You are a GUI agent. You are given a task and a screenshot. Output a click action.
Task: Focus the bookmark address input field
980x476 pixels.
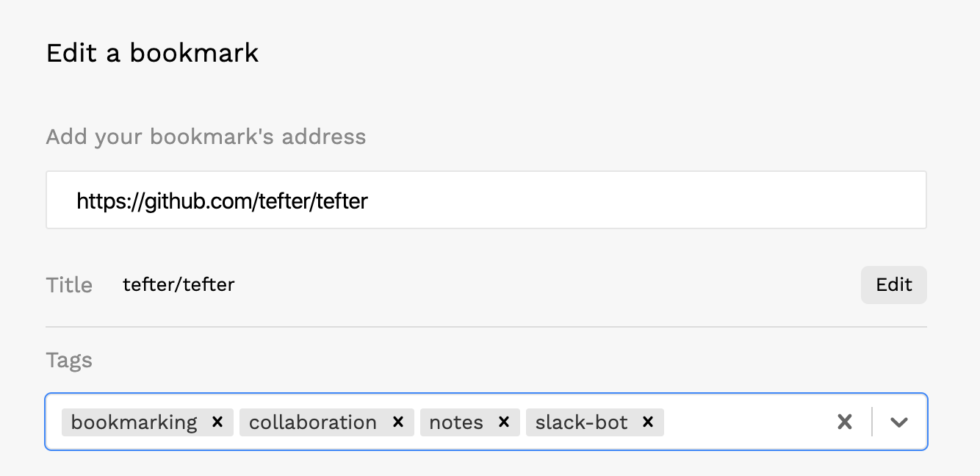[486, 200]
